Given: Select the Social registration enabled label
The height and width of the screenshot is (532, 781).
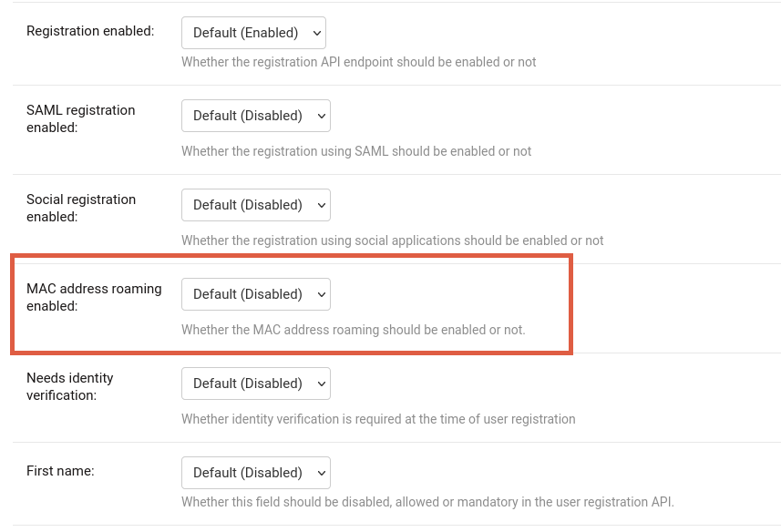Looking at the screenshot, I should click(x=82, y=208).
